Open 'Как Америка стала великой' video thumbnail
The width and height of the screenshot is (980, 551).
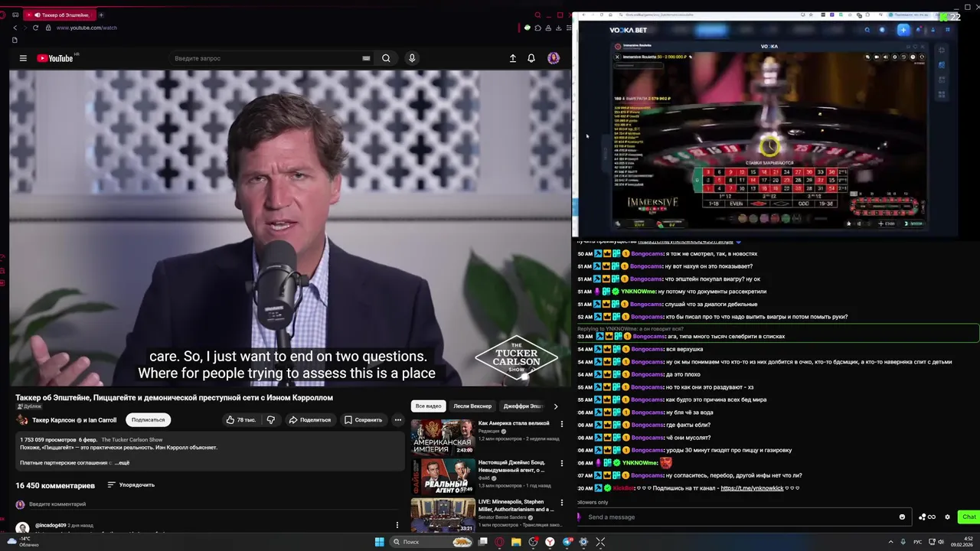pyautogui.click(x=443, y=436)
